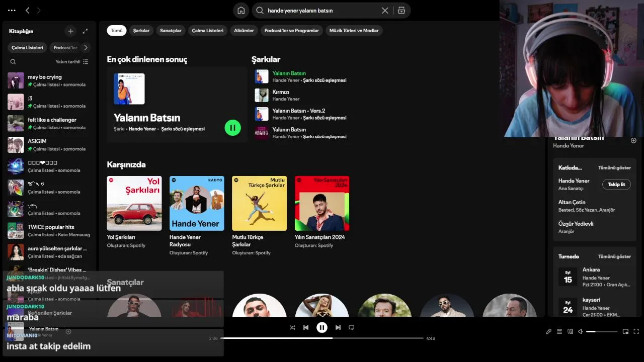644x362 pixels.
Task: Create a playlist with the plus icon
Action: coord(70,31)
